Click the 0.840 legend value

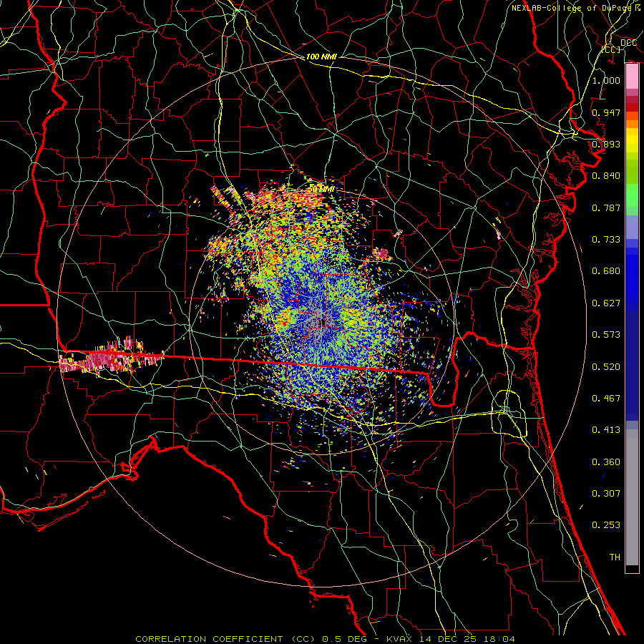606,176
